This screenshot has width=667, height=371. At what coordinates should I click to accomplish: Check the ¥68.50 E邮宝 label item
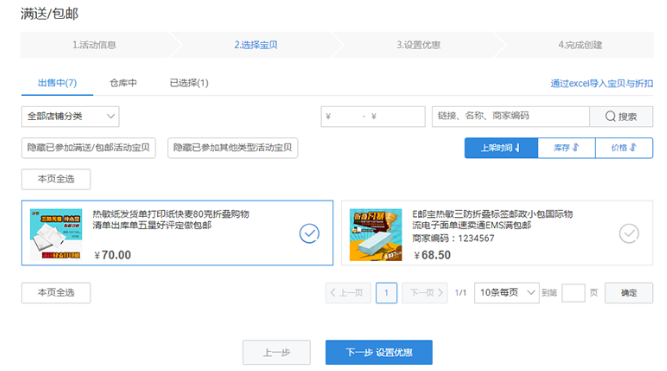click(x=629, y=234)
